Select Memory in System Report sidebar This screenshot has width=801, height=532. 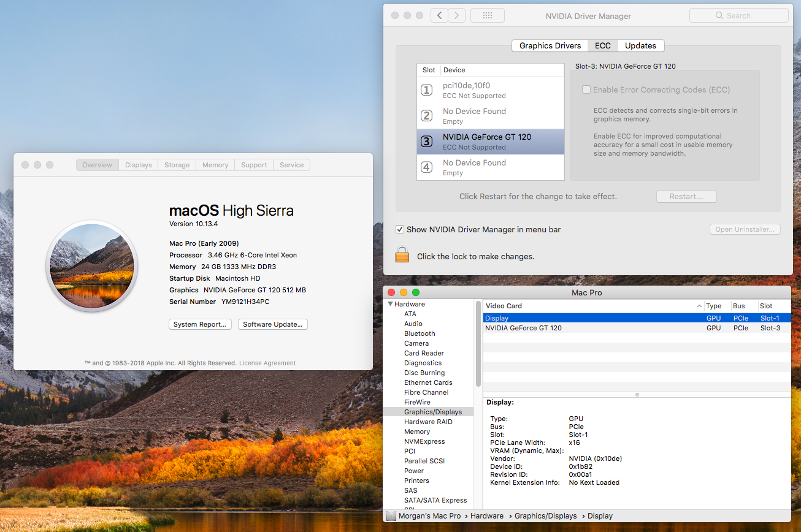pyautogui.click(x=417, y=431)
